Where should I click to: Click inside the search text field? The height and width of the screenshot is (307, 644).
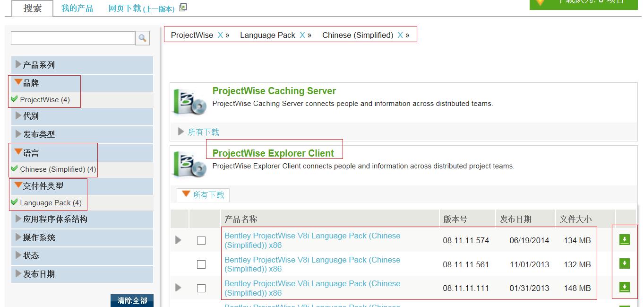73,38
